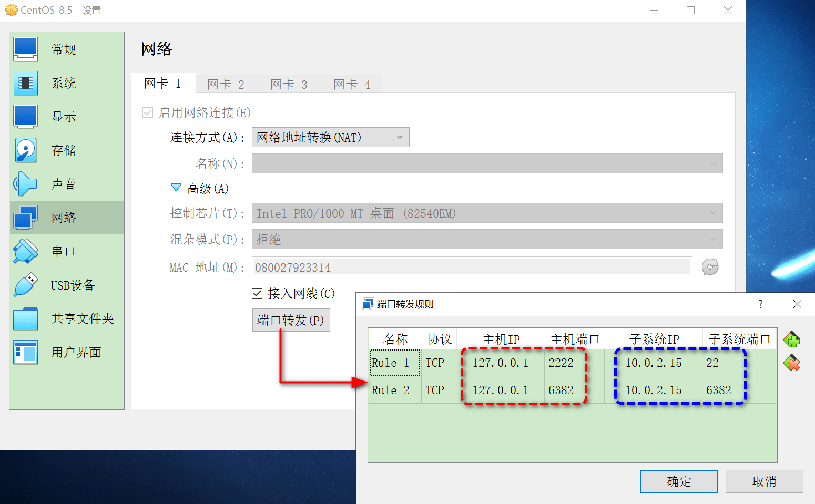Click the CentOS-8.5 settings gear title icon
Image resolution: width=815 pixels, height=504 pixels.
coord(11,10)
